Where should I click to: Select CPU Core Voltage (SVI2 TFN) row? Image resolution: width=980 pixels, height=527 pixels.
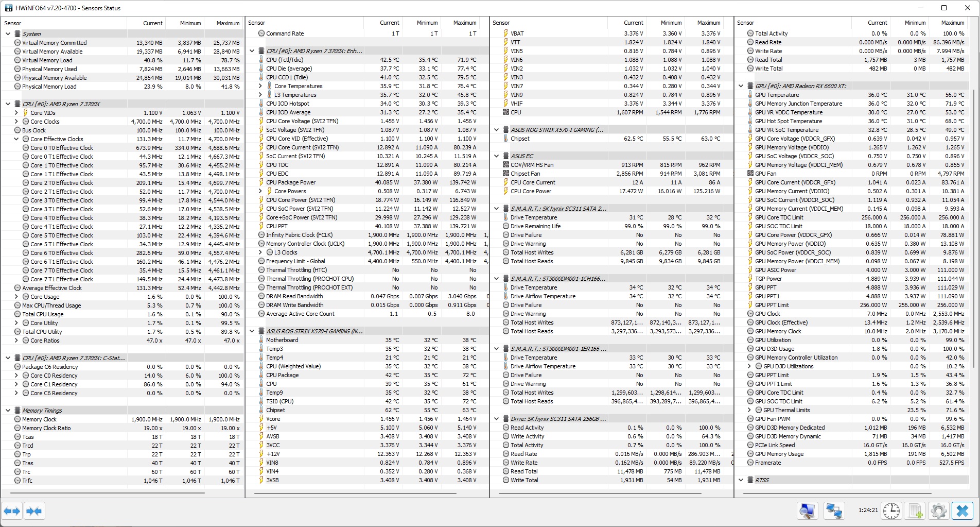367,121
